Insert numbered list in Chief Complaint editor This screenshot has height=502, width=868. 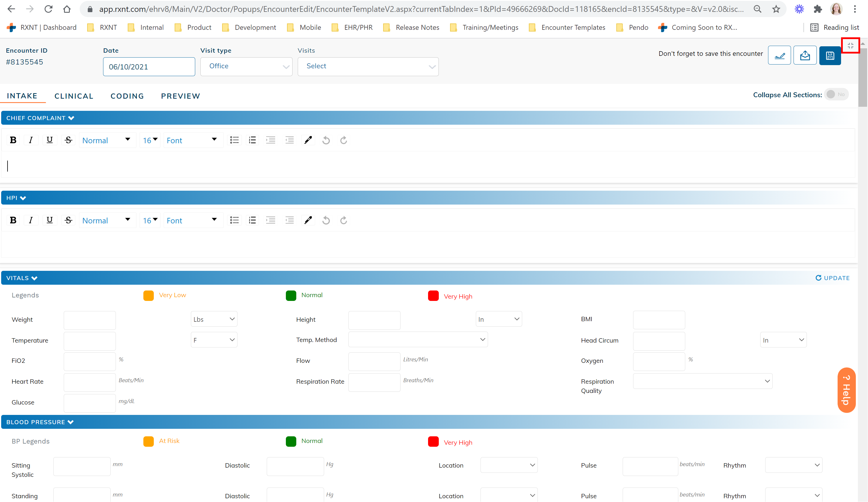click(253, 140)
